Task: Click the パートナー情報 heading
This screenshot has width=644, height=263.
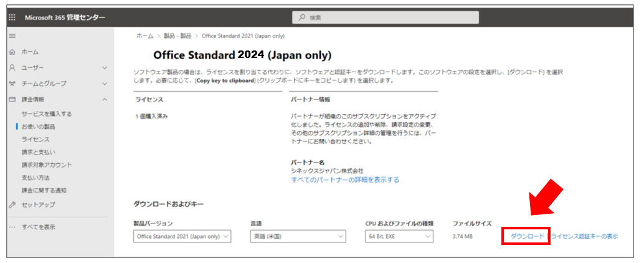Action: click(x=311, y=100)
